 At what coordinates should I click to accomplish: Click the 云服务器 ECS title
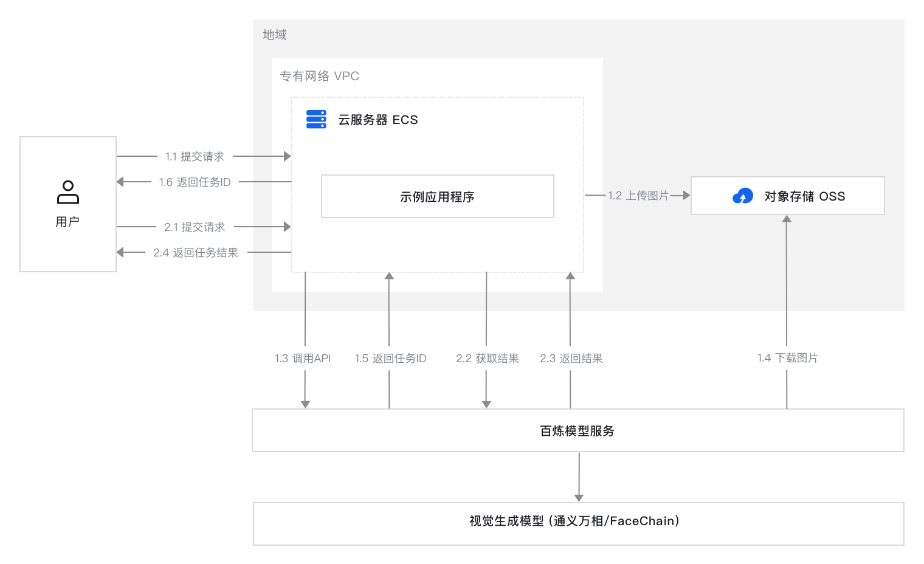click(x=378, y=120)
